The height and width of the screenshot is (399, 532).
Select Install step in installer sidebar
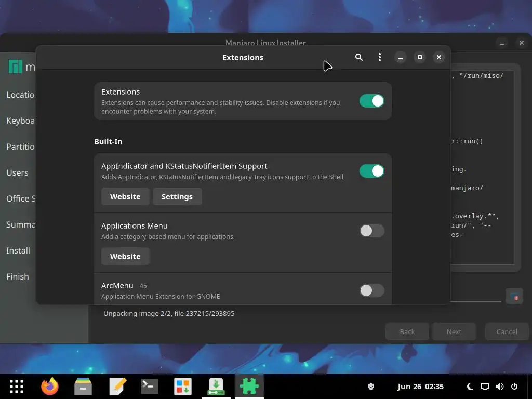18,250
